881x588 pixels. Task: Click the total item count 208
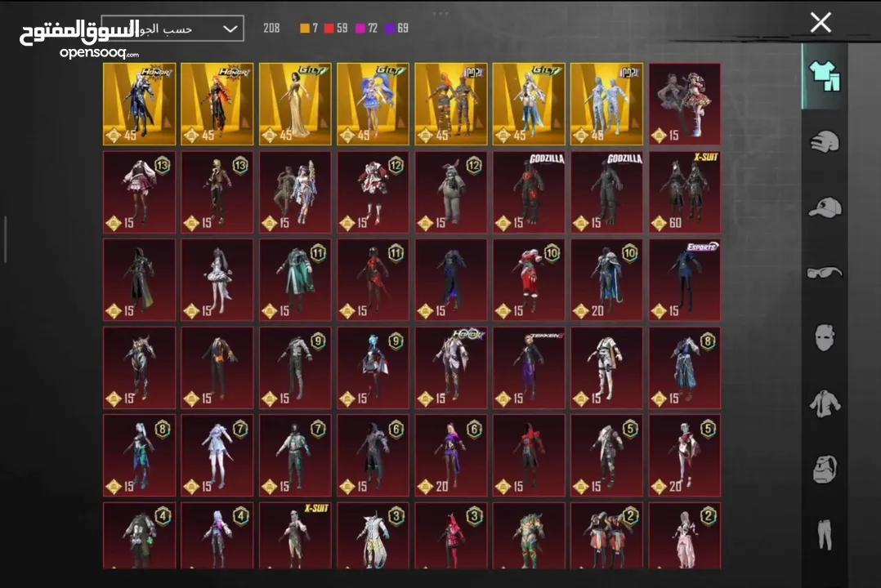(271, 28)
